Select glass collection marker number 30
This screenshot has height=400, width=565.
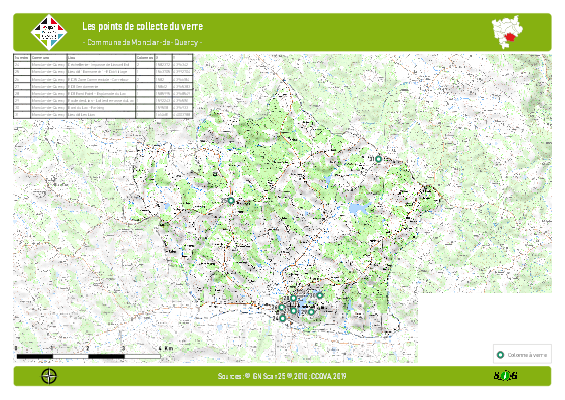[320, 295]
